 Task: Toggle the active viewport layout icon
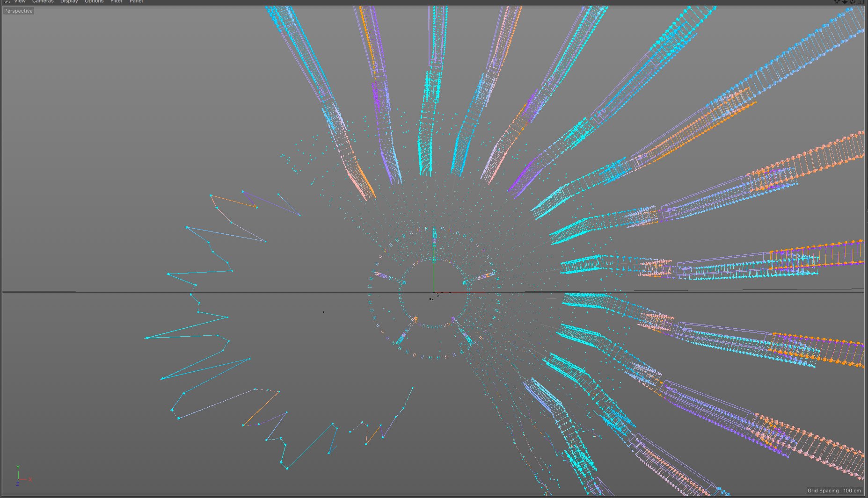pos(861,1)
